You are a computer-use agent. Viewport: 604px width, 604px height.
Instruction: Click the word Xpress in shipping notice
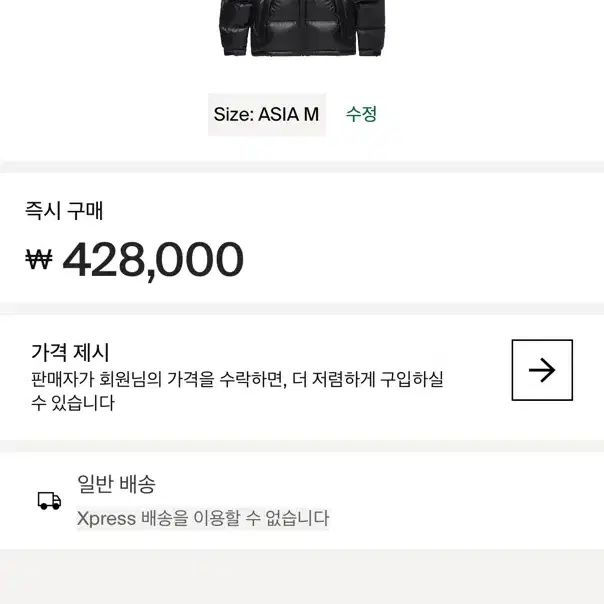coord(106,518)
